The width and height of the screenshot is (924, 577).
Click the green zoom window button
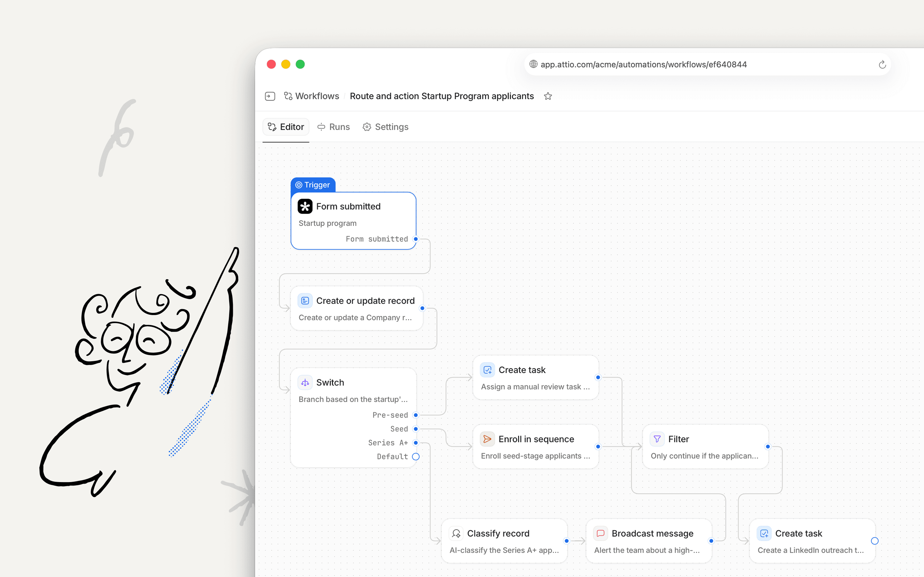(x=300, y=64)
